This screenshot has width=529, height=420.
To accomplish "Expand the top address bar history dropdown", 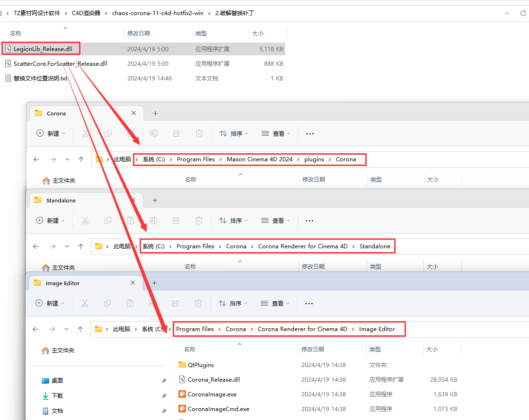I will click(507, 13).
